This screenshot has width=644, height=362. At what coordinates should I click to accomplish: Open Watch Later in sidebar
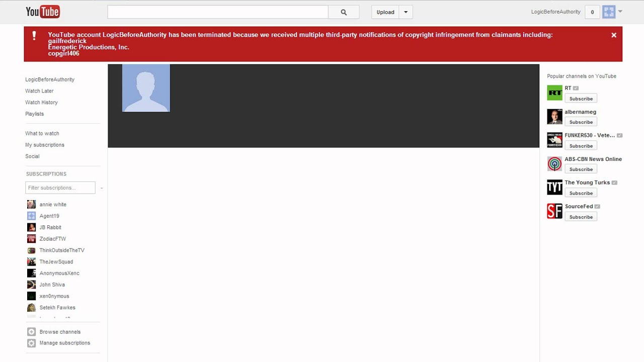click(x=39, y=91)
